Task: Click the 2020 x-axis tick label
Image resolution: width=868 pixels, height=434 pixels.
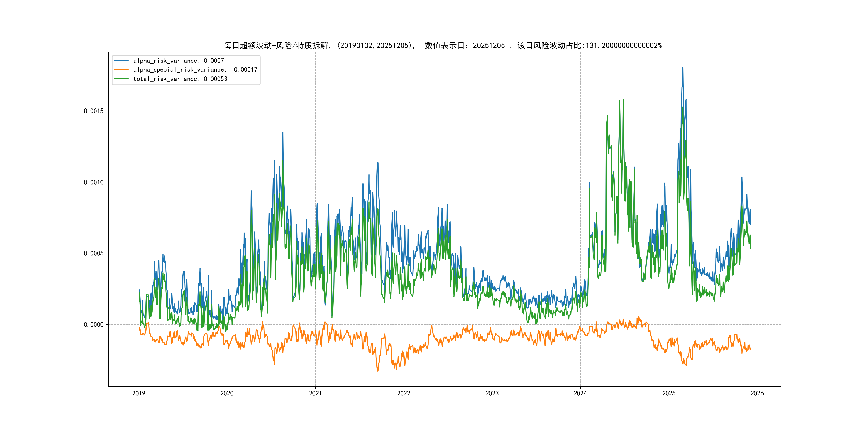Action: point(227,393)
